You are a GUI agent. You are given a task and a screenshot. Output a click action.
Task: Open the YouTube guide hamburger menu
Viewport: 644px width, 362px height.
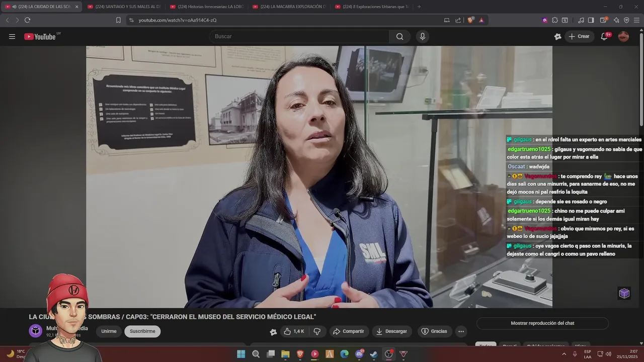click(x=12, y=36)
